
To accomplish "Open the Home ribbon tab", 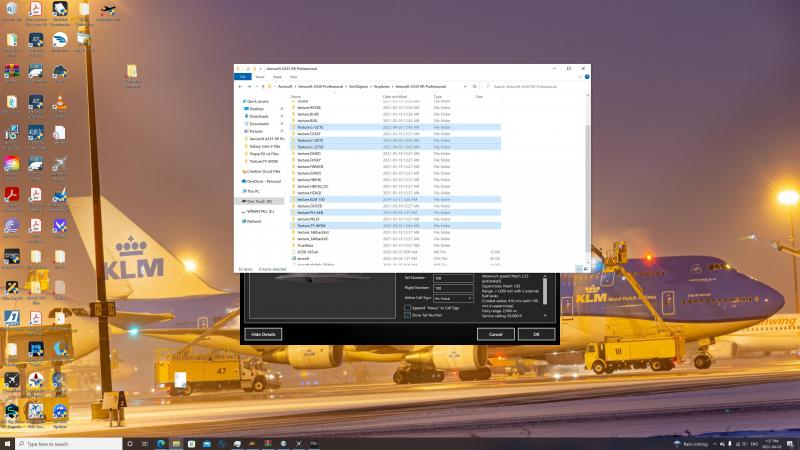I will (260, 77).
